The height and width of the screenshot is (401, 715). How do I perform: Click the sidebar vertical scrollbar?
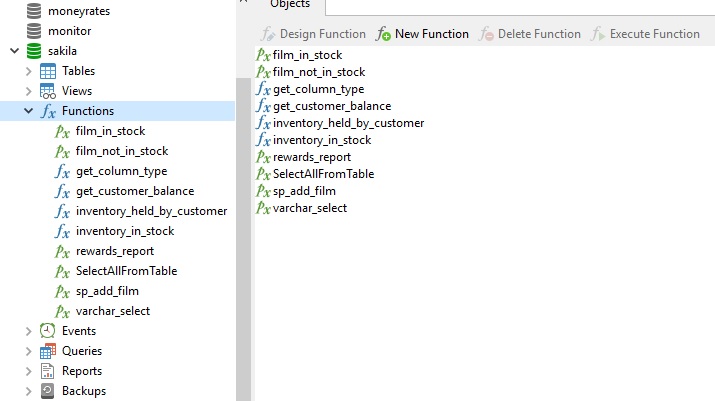click(x=243, y=239)
